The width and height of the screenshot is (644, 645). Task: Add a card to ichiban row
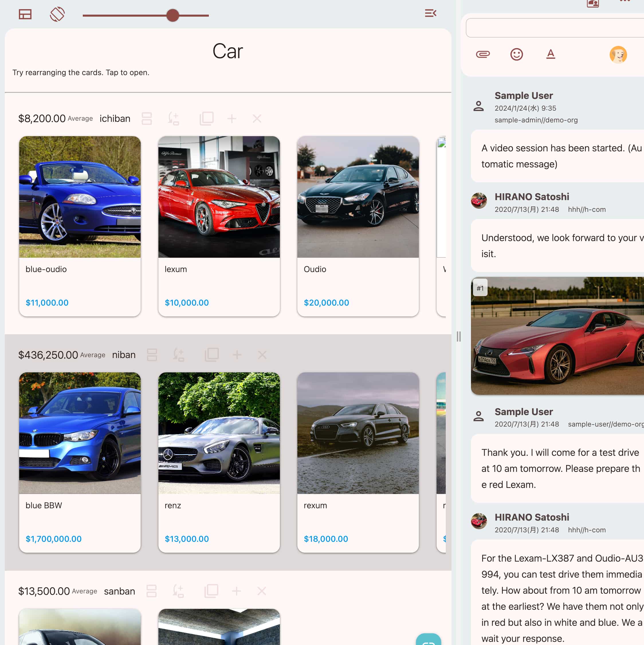click(232, 118)
